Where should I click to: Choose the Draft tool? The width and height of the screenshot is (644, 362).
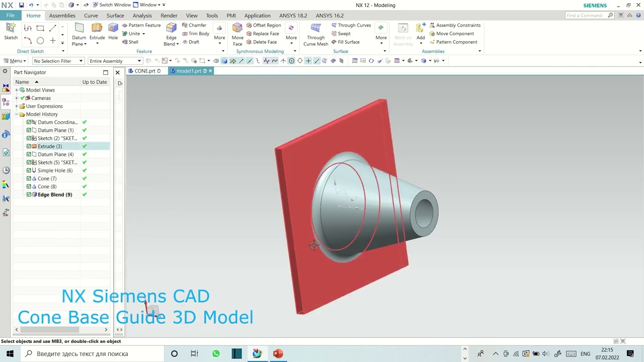pyautogui.click(x=190, y=42)
